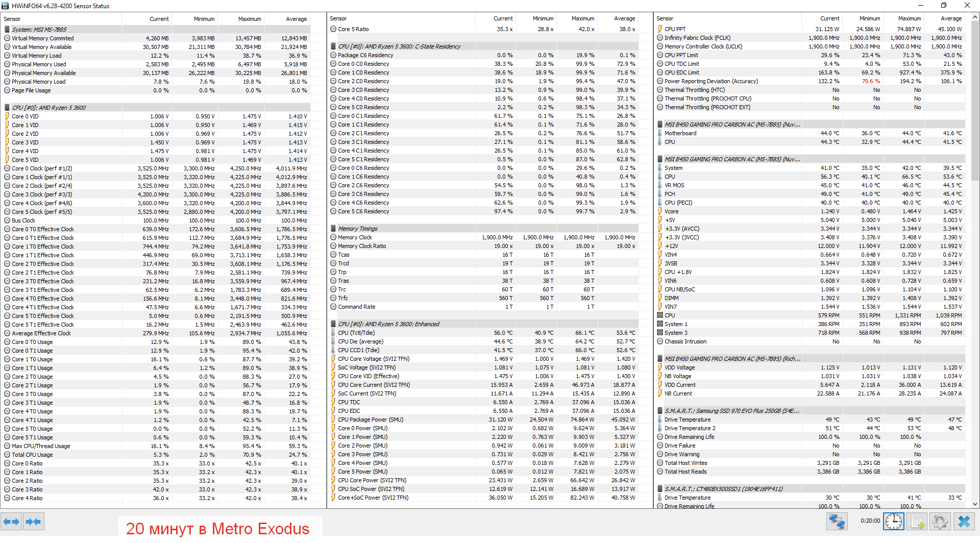Select the CPU [#0]: AMD Ryzen 5 3600: Enhanced group
Image resolution: width=980 pixels, height=543 pixels.
484,324
